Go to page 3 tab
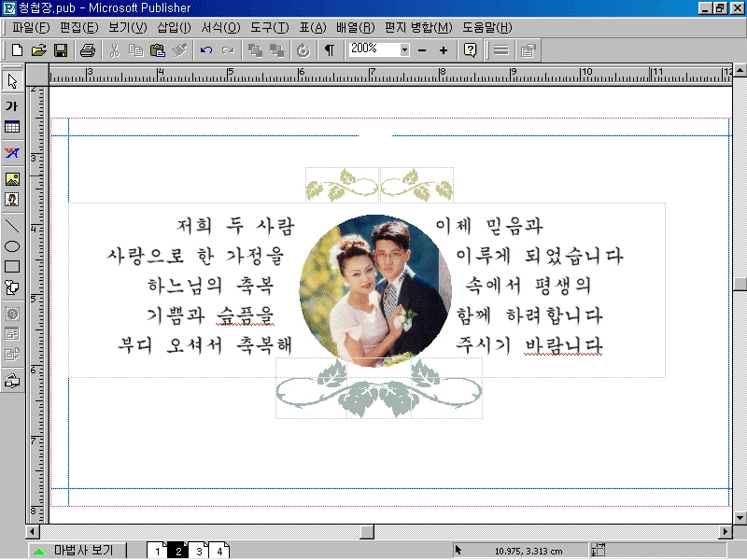This screenshot has height=560, width=747. click(199, 551)
